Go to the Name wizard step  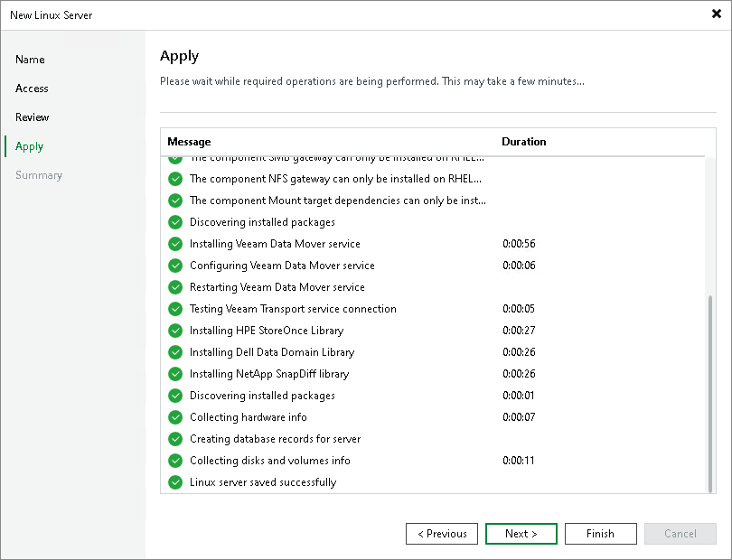click(30, 60)
